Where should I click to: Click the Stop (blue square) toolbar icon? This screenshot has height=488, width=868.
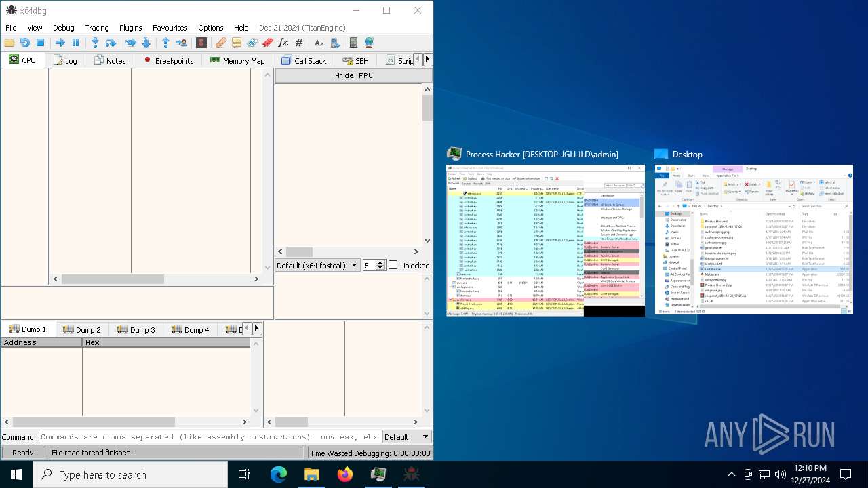coord(40,43)
